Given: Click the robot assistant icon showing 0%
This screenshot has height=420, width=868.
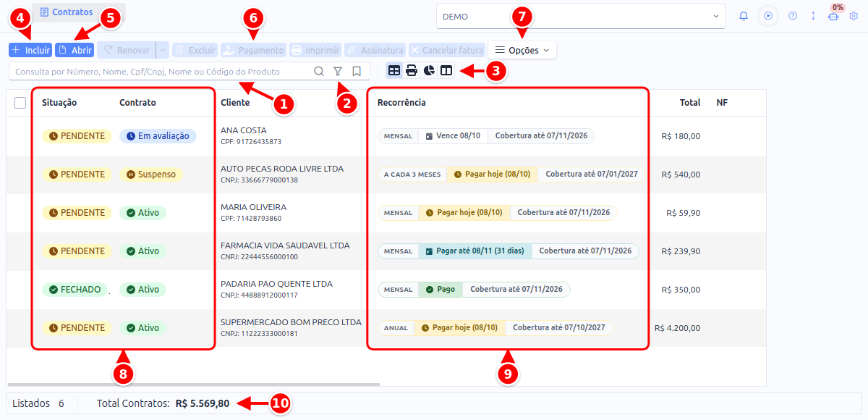Looking at the screenshot, I should [x=834, y=15].
